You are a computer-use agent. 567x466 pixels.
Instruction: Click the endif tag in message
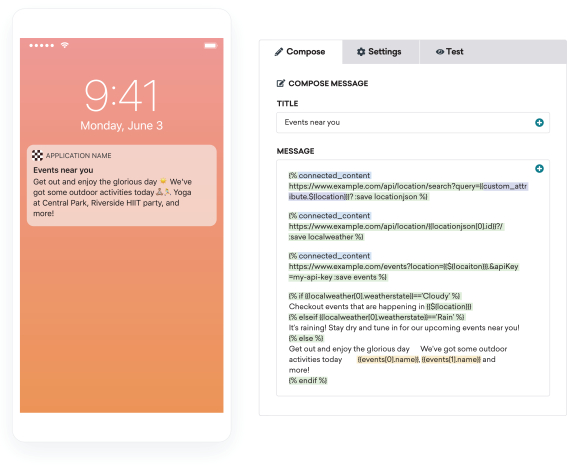point(308,380)
